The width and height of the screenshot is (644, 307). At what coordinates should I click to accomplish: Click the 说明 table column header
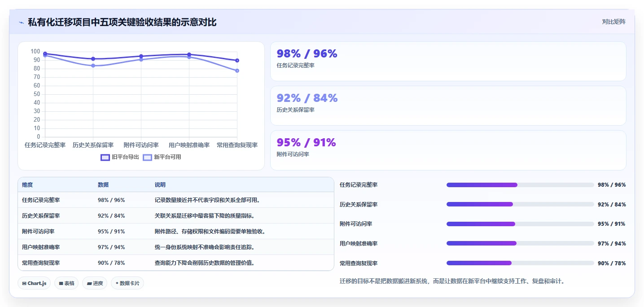tap(160, 185)
